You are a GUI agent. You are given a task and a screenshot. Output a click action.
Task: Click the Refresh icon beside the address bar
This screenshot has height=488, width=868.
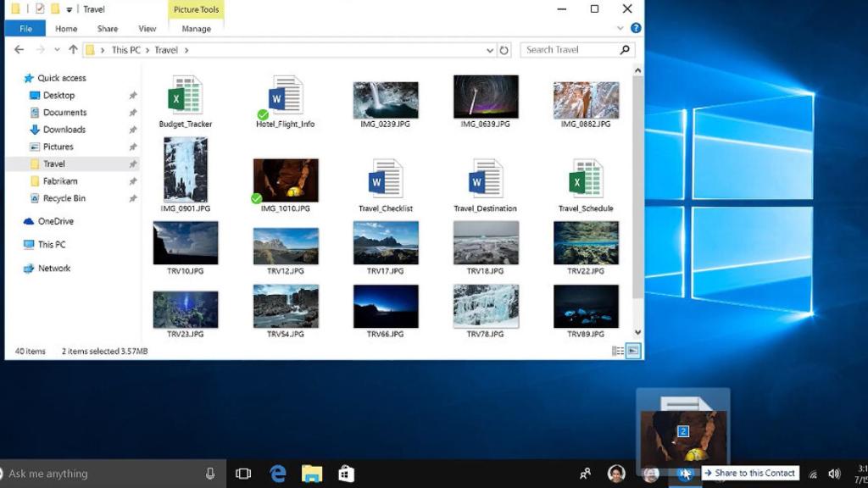pyautogui.click(x=505, y=50)
